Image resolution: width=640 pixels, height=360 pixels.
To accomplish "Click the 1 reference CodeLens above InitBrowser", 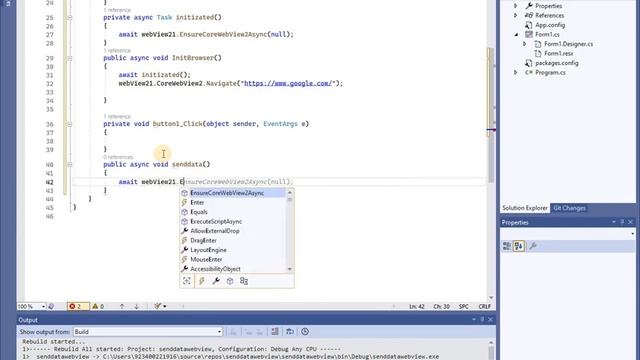I will pyautogui.click(x=118, y=51).
